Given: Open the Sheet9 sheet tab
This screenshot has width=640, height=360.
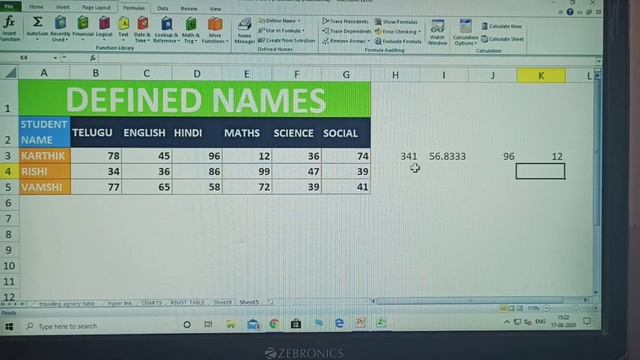Looking at the screenshot, I should pos(222,302).
